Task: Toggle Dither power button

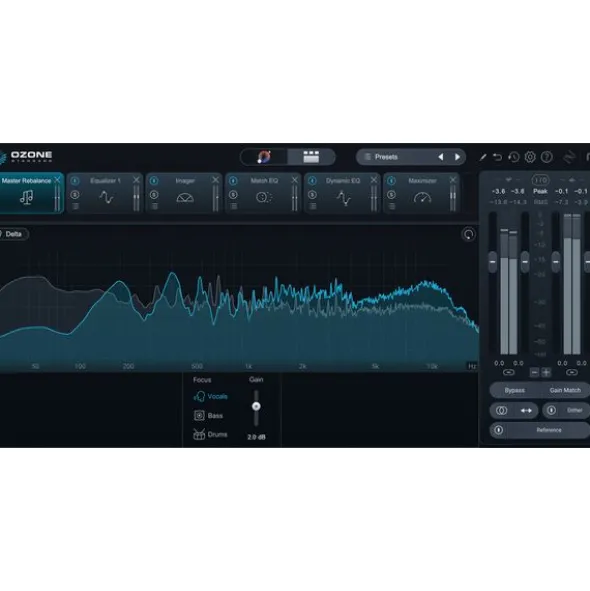Action: tap(551, 410)
